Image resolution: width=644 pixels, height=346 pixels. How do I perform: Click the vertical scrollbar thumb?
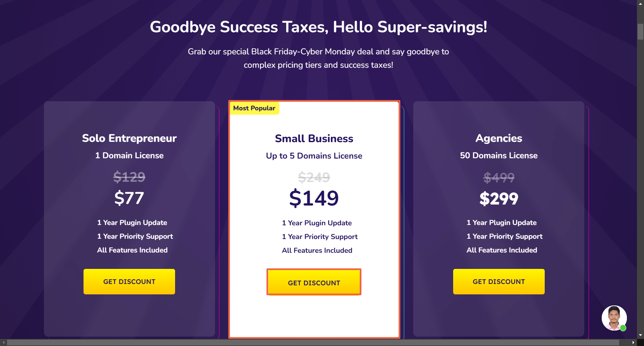tap(640, 32)
